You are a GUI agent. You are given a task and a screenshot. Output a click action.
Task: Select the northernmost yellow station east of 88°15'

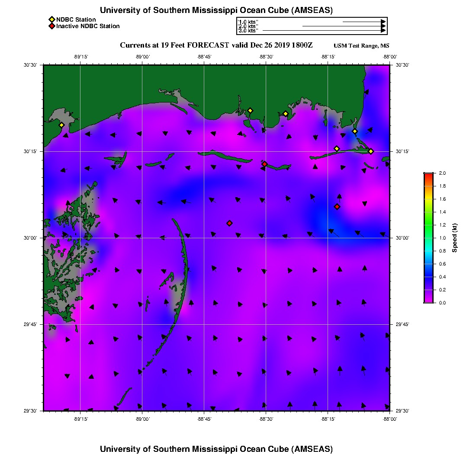tap(355, 131)
